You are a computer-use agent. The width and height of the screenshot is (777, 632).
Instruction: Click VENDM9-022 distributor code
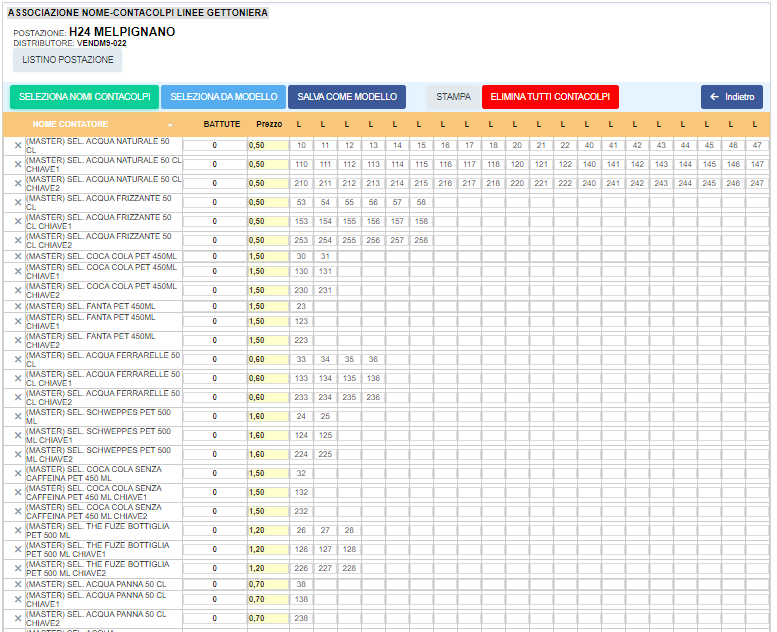point(102,43)
